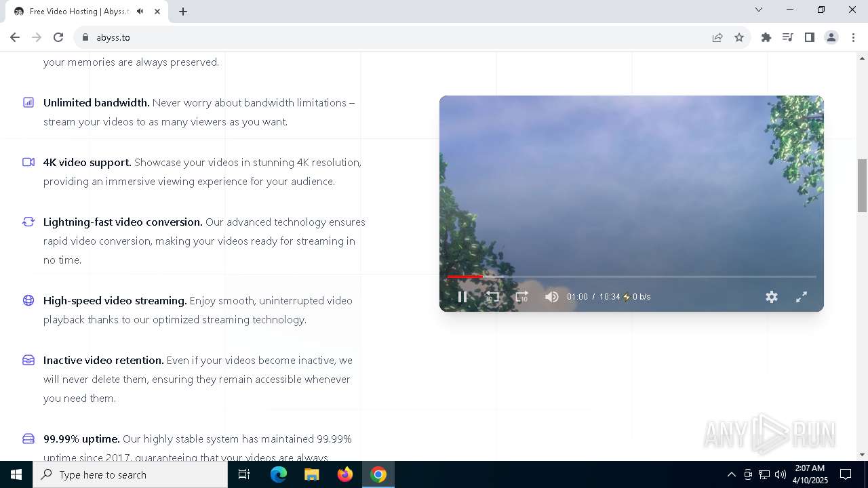Open Task View in taskbar
Viewport: 868px width, 488px height.
pyautogui.click(x=244, y=474)
